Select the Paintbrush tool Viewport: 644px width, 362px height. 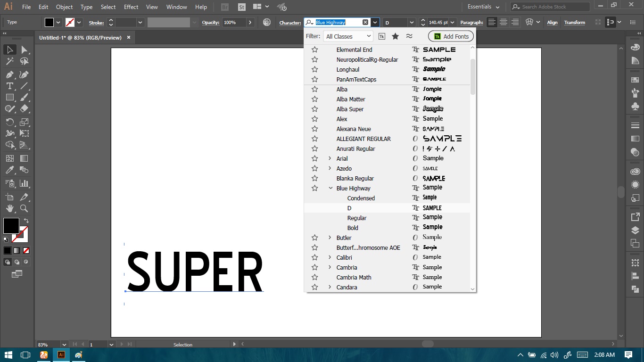tap(24, 97)
